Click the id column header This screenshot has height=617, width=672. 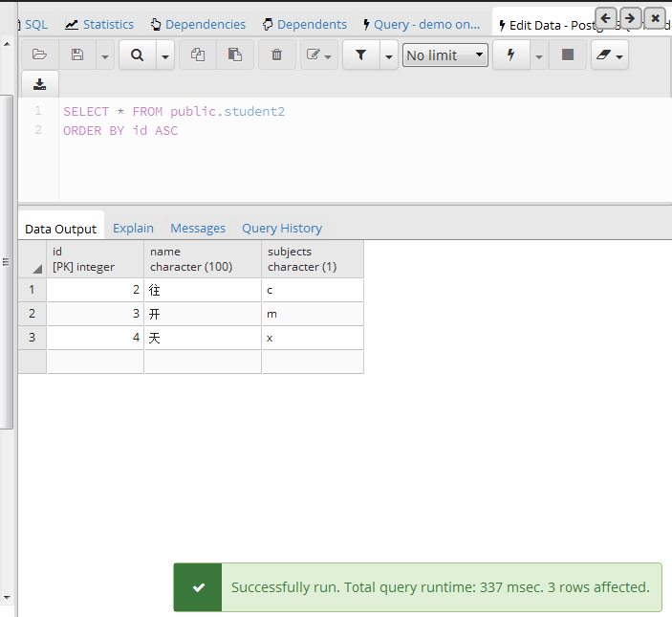(96, 259)
